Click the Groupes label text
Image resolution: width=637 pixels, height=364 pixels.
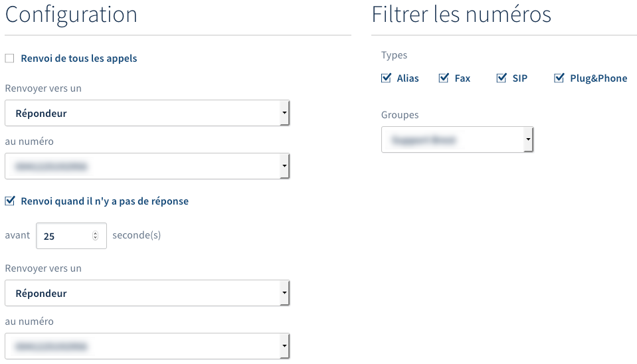pyautogui.click(x=400, y=115)
